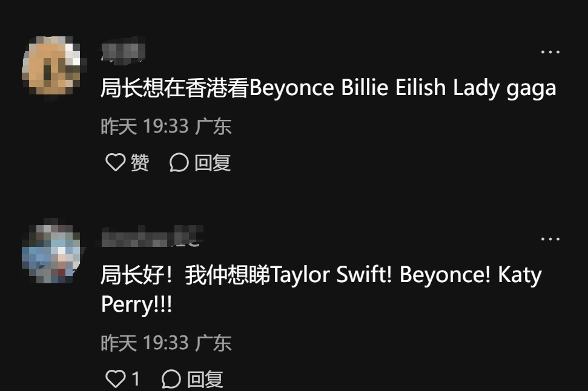Click the 昨天 19:33 timestamp on the second comment

[x=144, y=343]
